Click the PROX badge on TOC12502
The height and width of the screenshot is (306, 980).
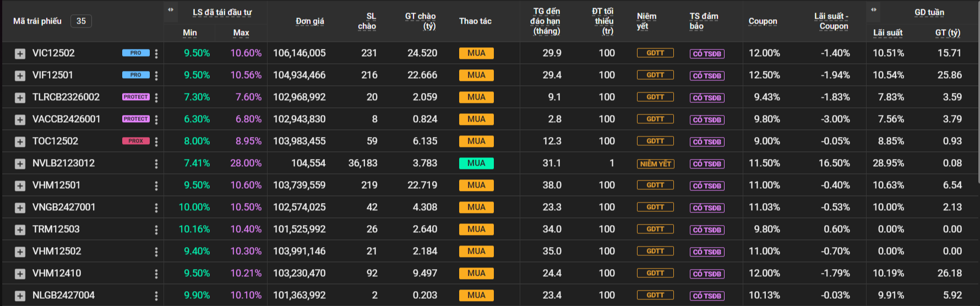[x=135, y=141]
